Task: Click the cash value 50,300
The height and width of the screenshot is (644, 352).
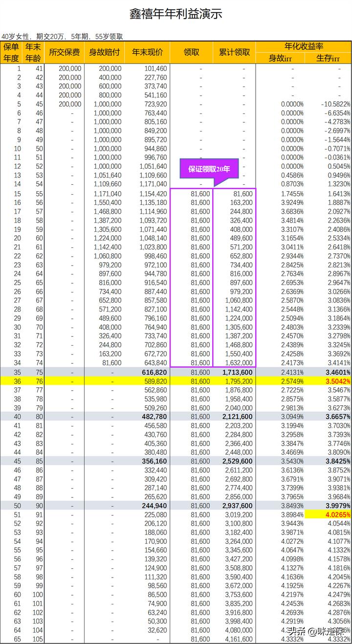Action: tap(157, 622)
